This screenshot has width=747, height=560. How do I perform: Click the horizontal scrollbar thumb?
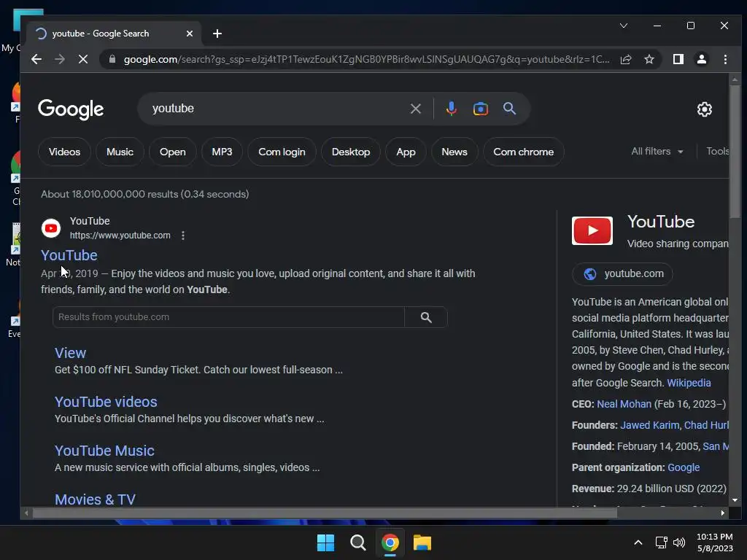pyautogui.click(x=325, y=513)
